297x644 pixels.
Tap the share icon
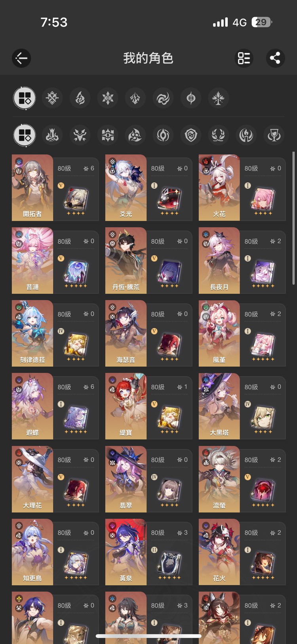tap(275, 58)
